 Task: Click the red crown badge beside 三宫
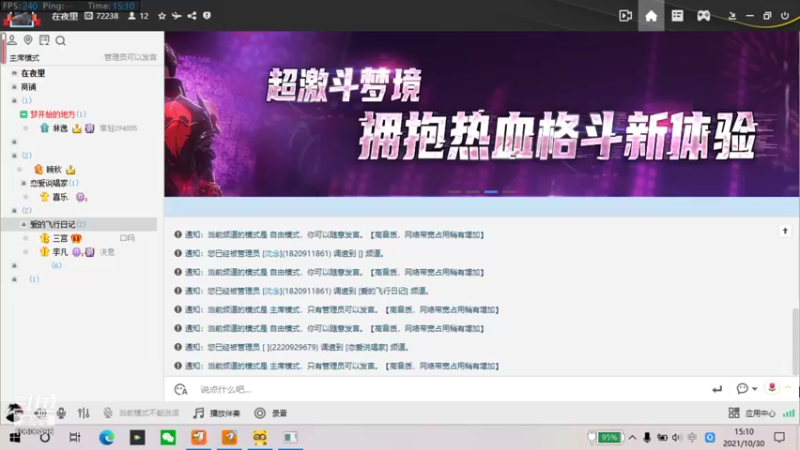[76, 238]
